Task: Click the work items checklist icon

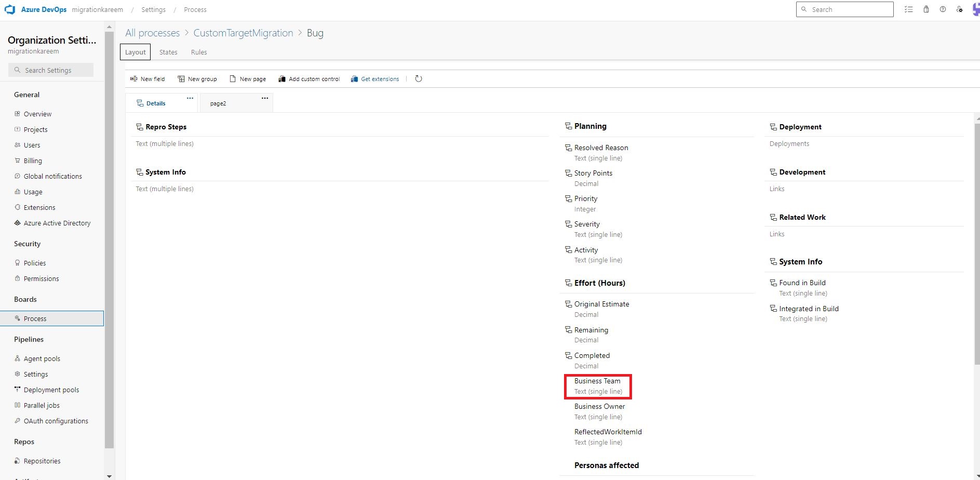Action: 908,9
